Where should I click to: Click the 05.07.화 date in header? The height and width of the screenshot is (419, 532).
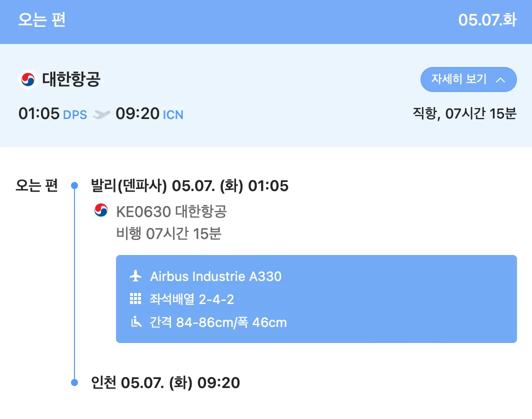click(487, 21)
